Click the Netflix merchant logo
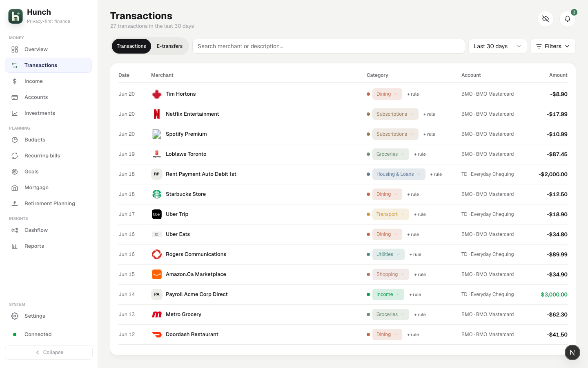This screenshot has width=588, height=368. [x=157, y=114]
